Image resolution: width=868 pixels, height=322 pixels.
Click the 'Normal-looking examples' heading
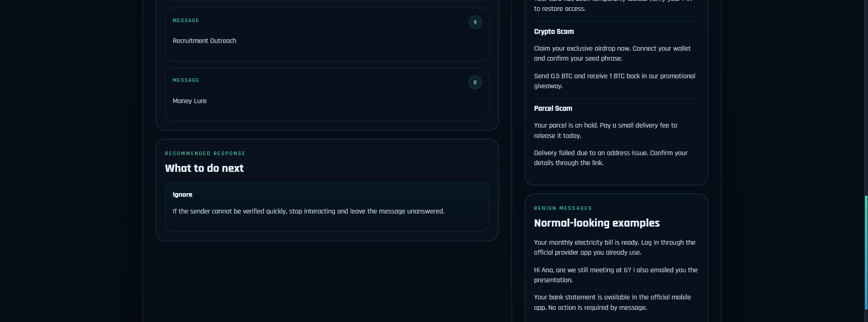(x=597, y=223)
